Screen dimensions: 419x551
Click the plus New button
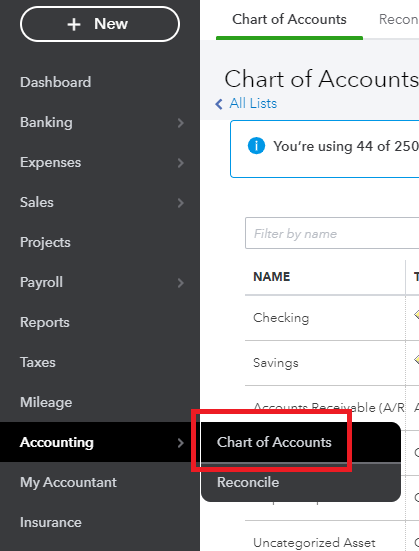coord(100,24)
